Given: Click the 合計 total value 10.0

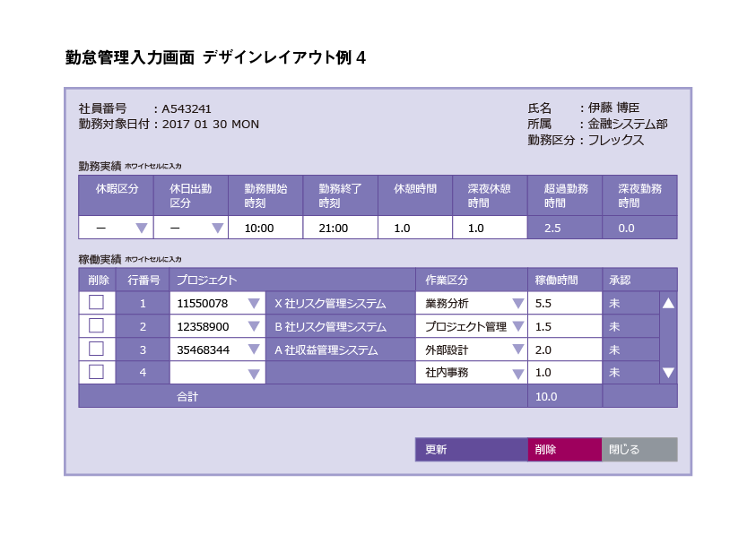Looking at the screenshot, I should click(x=546, y=397).
